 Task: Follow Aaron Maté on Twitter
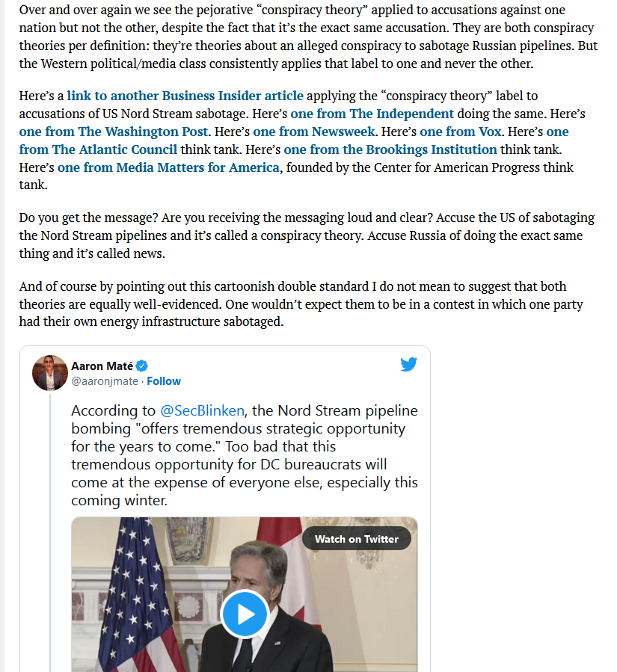(x=164, y=381)
